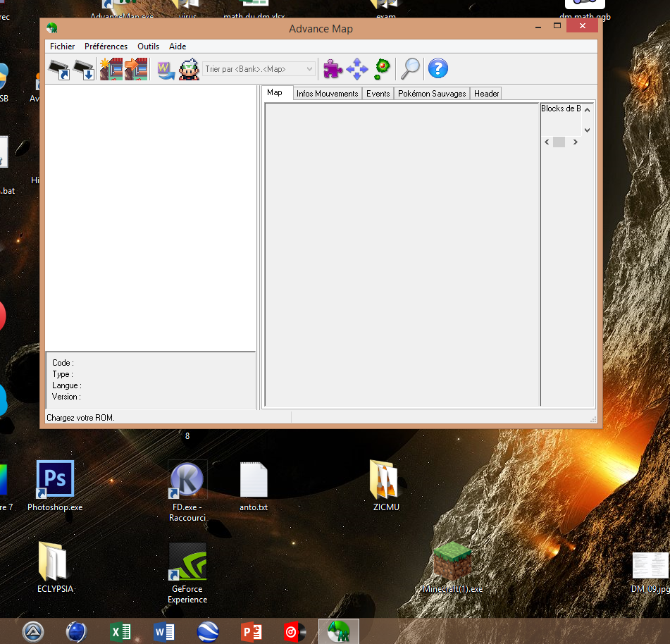The width and height of the screenshot is (670, 644).
Task: Open the Outils menu
Action: [x=148, y=47]
